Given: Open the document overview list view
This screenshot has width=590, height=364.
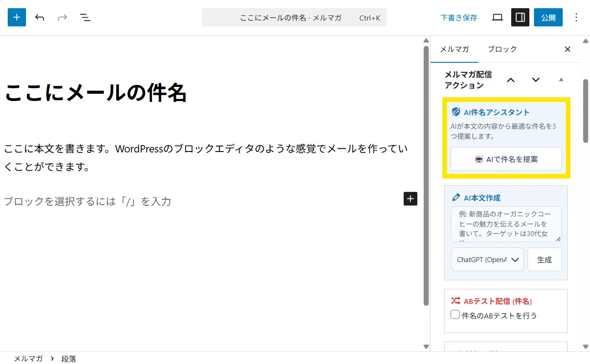Looking at the screenshot, I should pyautogui.click(x=85, y=18).
